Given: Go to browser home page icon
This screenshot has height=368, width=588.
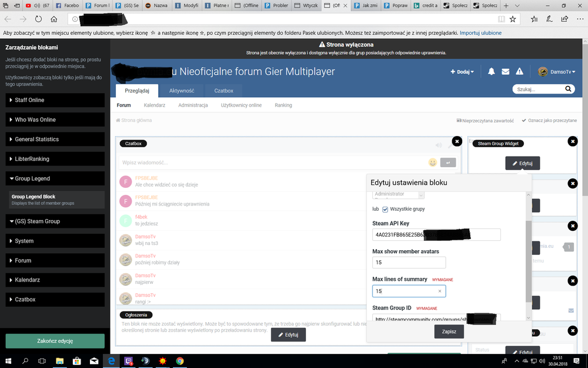Looking at the screenshot, I should click(54, 19).
